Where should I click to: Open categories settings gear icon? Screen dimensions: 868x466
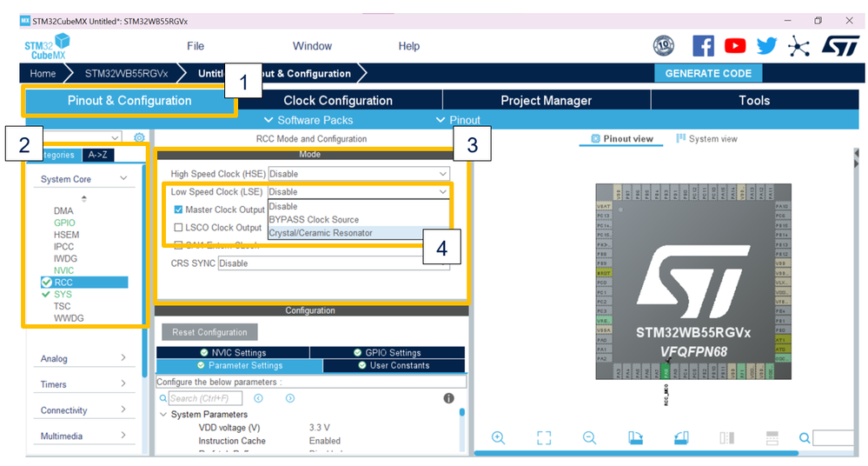pyautogui.click(x=139, y=137)
